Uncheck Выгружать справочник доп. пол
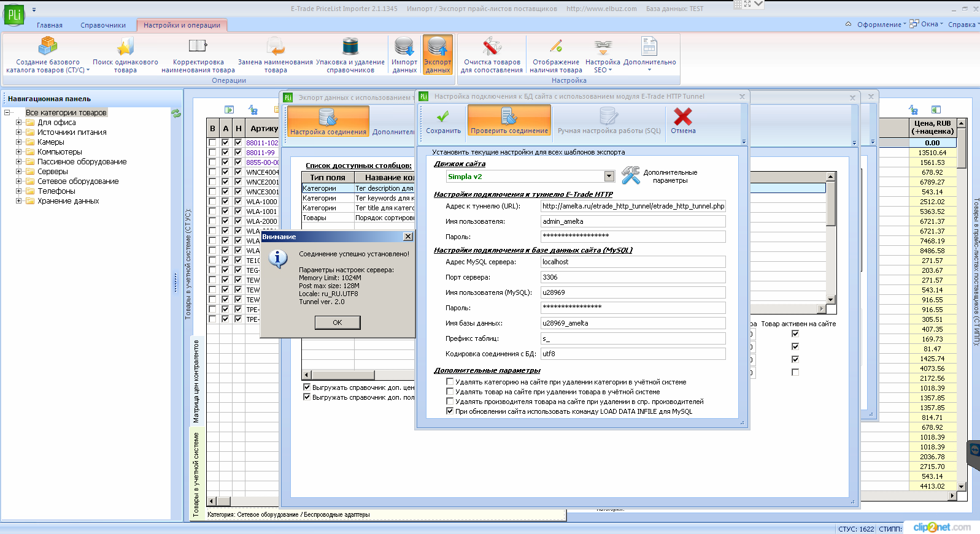The height and width of the screenshot is (534, 980). (x=307, y=397)
